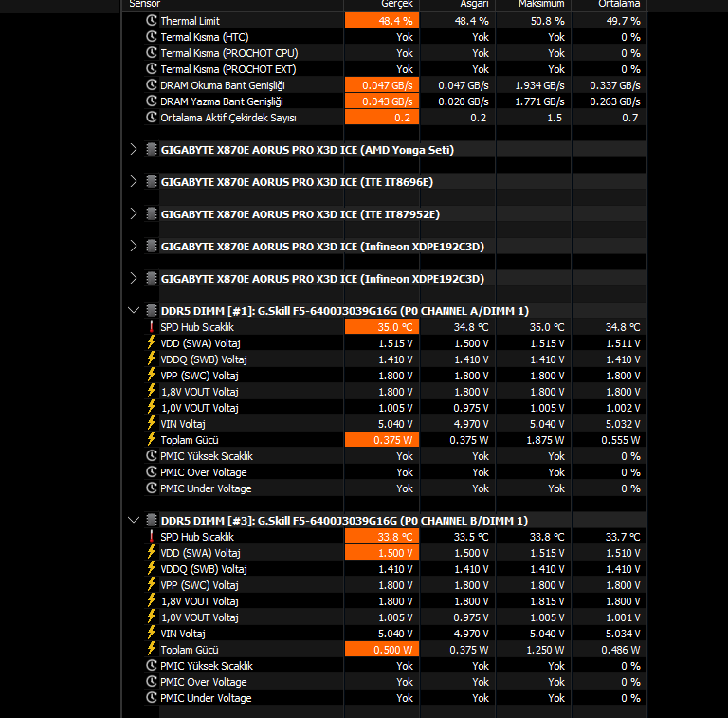Click the chip icon of DDR5 DIMM [#3] group
728x718 pixels.
pos(152,520)
